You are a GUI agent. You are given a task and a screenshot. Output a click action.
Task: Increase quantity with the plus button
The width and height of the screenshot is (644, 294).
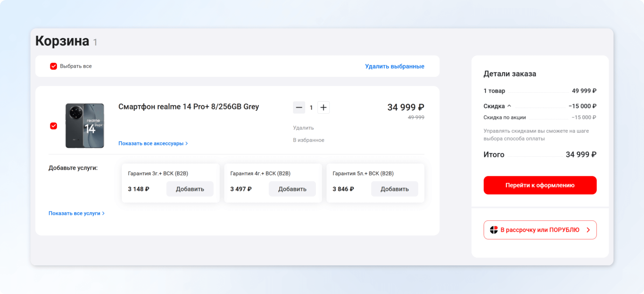click(323, 107)
